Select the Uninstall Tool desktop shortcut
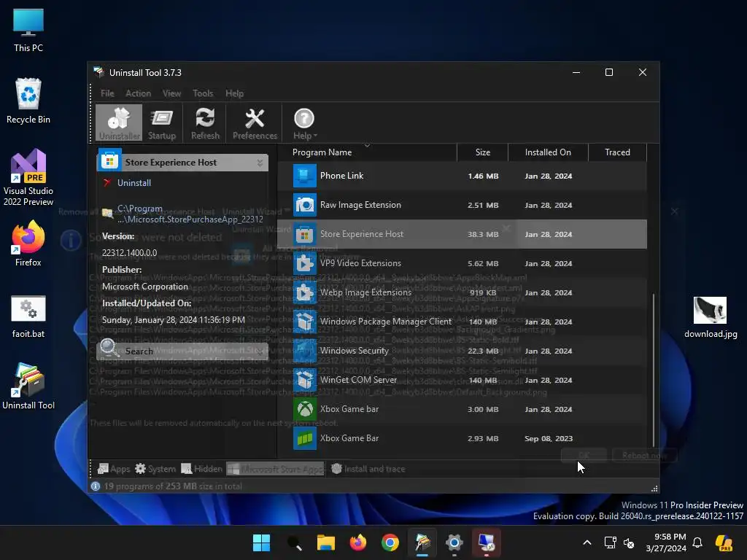 28,386
